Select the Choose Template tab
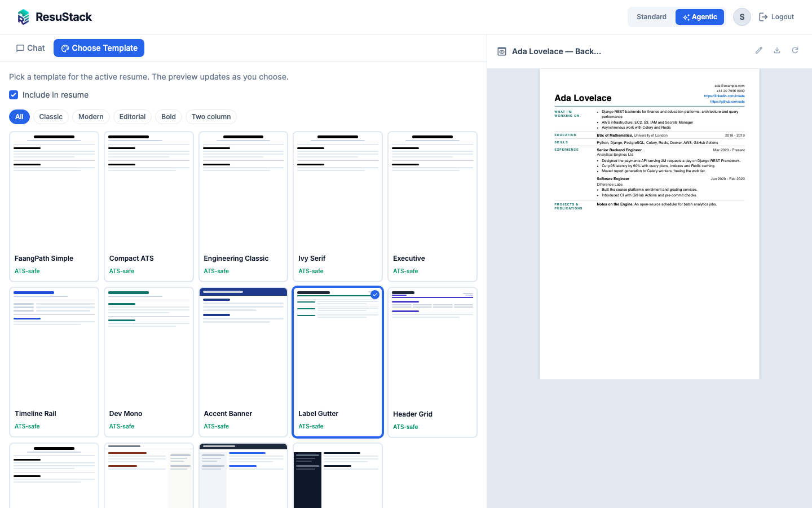This screenshot has height=508, width=812. pyautogui.click(x=99, y=48)
